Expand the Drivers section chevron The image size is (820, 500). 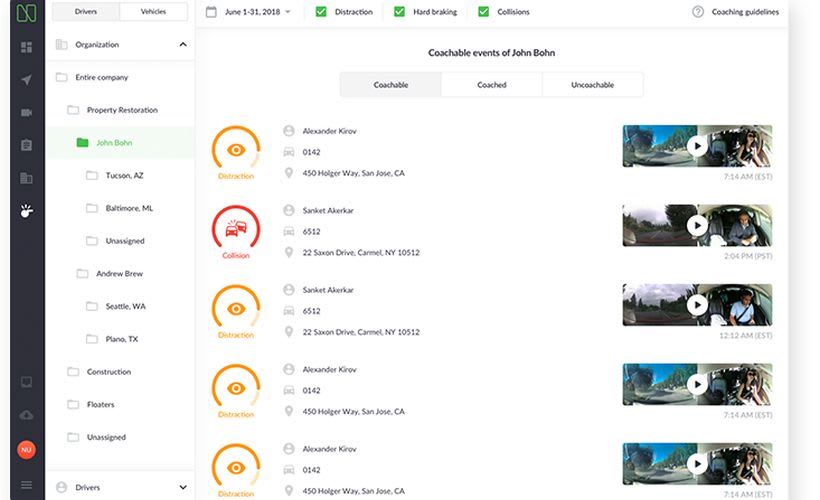point(183,487)
